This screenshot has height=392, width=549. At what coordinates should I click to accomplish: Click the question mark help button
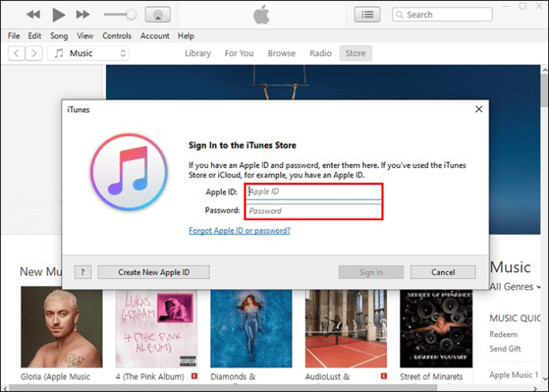coord(83,272)
